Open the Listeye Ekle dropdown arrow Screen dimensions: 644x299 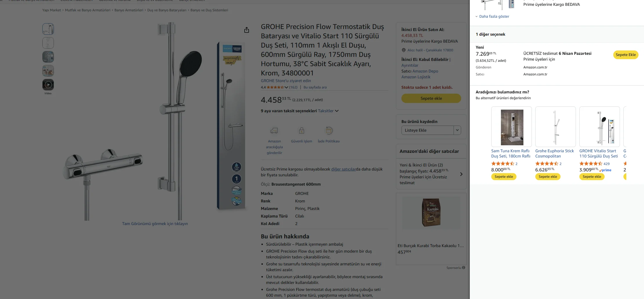[457, 130]
